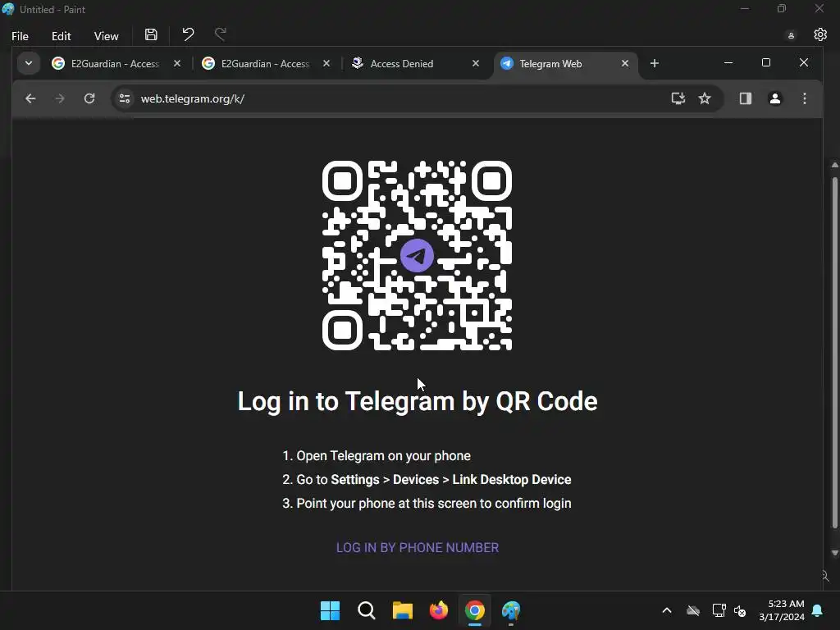The image size is (840, 630).
Task: Open Paint's File menu
Action: (x=20, y=36)
